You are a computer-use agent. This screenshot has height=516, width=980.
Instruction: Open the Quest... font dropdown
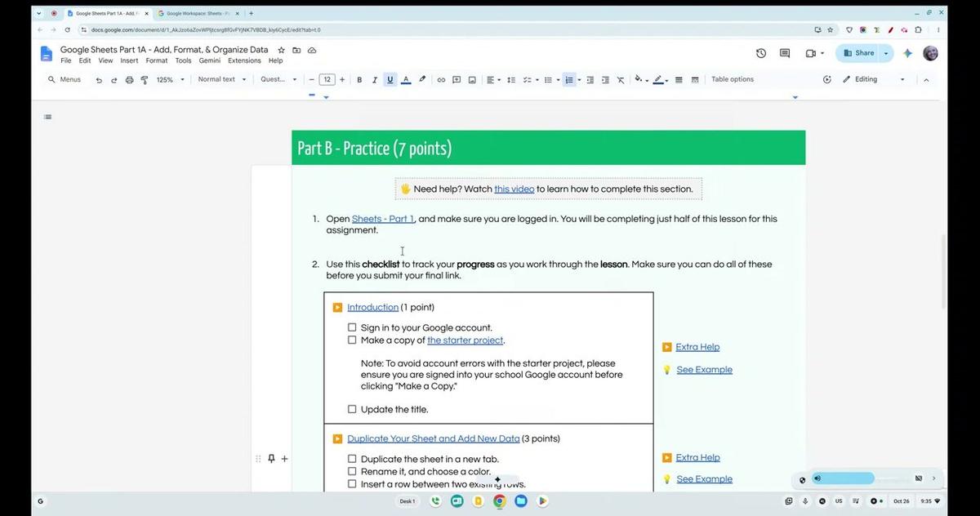[279, 80]
